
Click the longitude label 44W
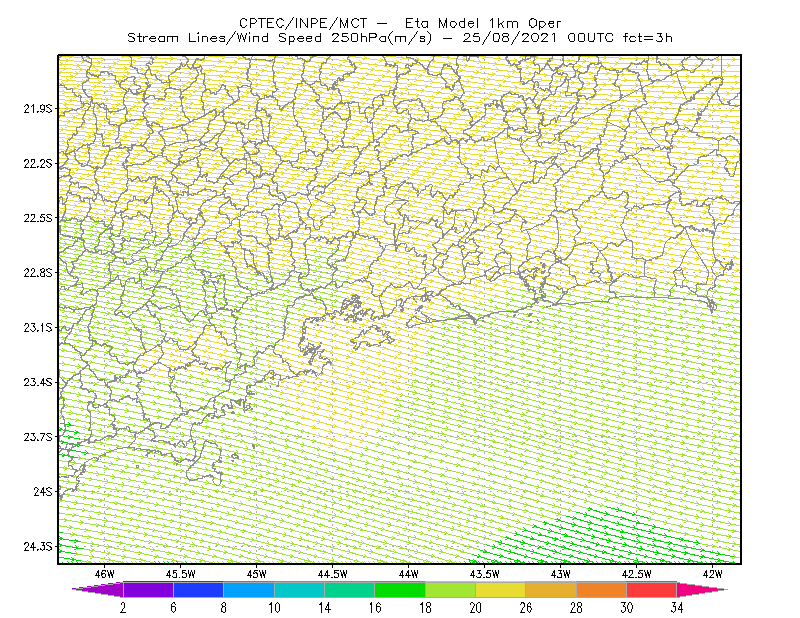click(409, 574)
